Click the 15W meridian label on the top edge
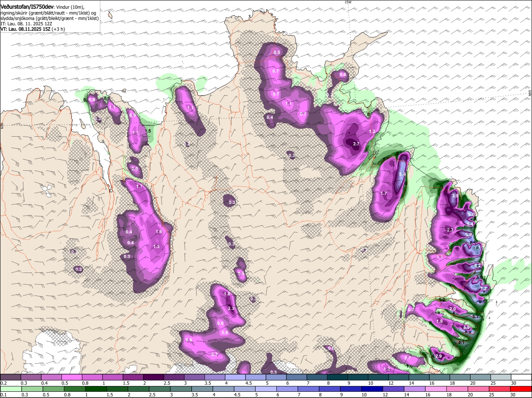 [348, 2]
